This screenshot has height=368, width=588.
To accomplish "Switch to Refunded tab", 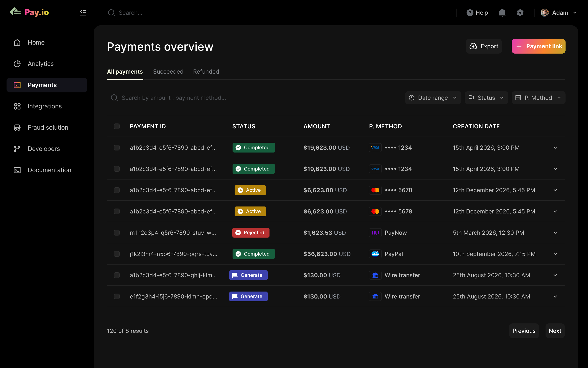I will [x=206, y=72].
